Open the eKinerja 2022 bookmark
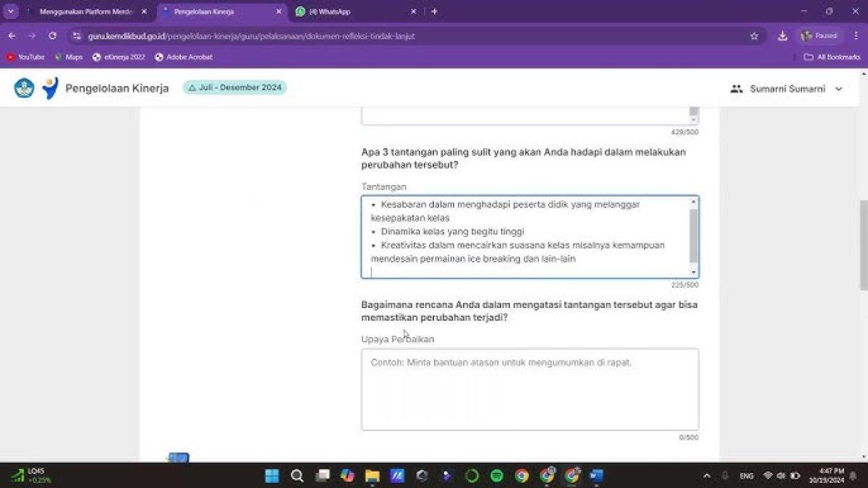The width and height of the screenshot is (868, 488). pyautogui.click(x=119, y=57)
